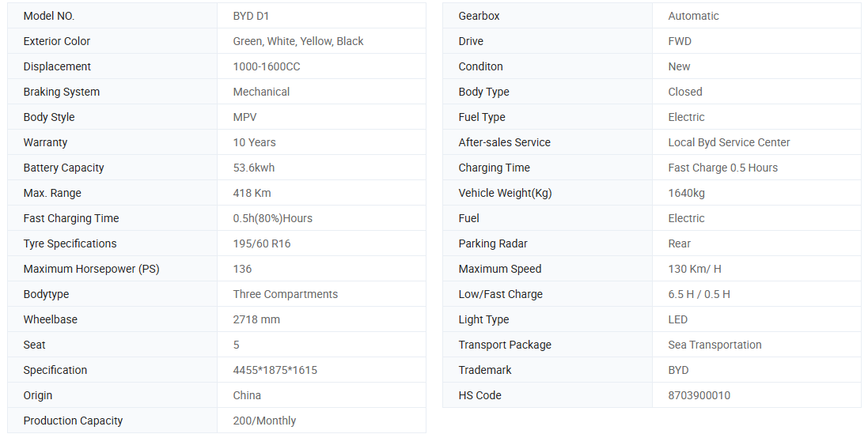Select the '10 Years' warranty value
868x434 pixels.
tap(254, 142)
